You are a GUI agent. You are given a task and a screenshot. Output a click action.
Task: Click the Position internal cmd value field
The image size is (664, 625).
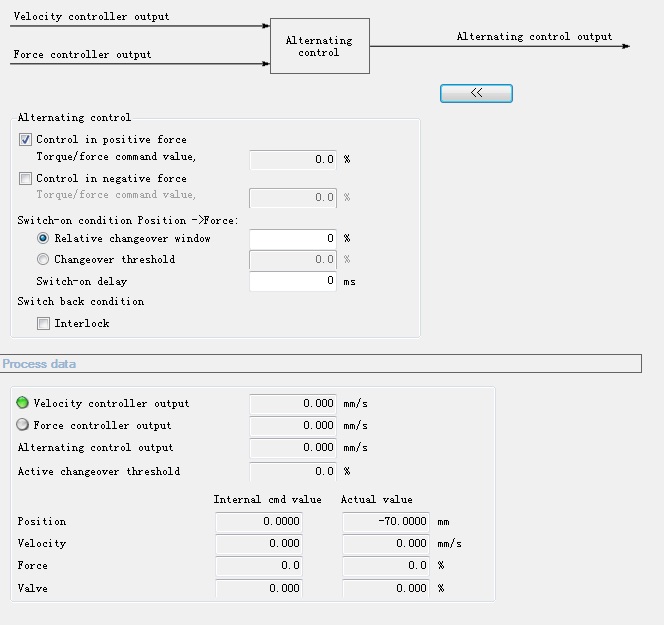[259, 521]
